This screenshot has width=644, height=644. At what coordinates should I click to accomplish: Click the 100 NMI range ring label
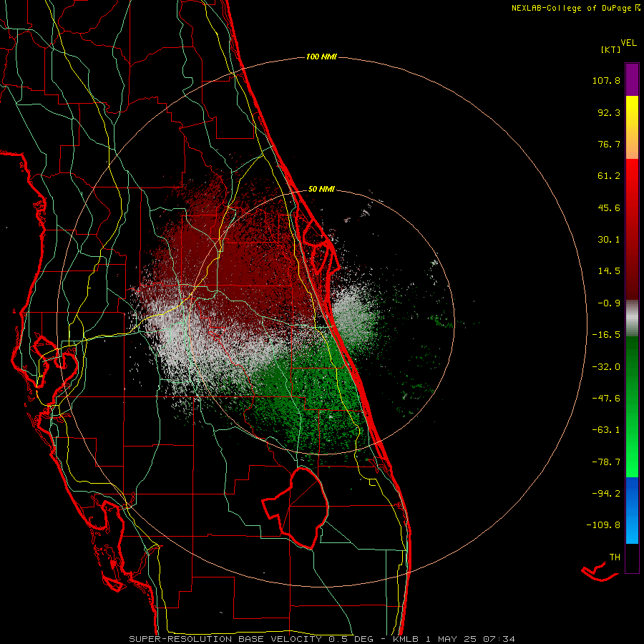click(x=321, y=57)
